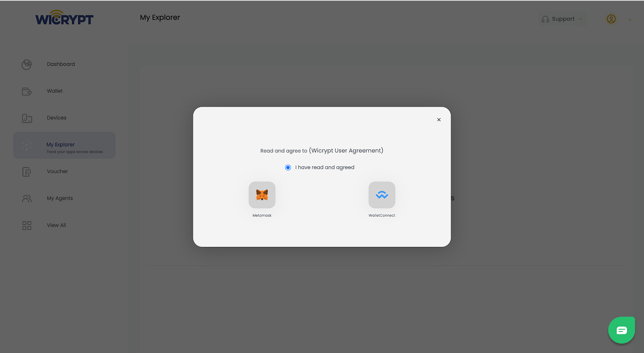
Task: Click 'Track your apps across devices' subtitle
Action: [75, 152]
